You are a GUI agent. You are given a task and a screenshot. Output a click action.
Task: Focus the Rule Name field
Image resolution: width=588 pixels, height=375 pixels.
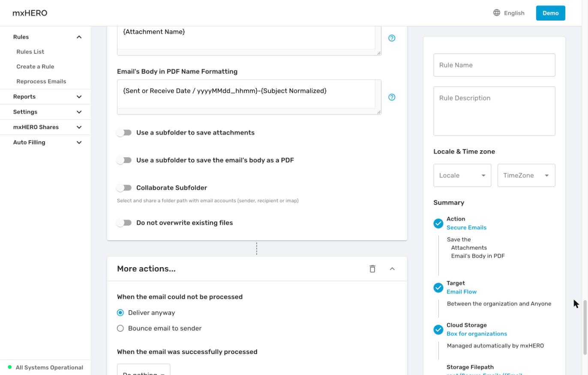494,65
